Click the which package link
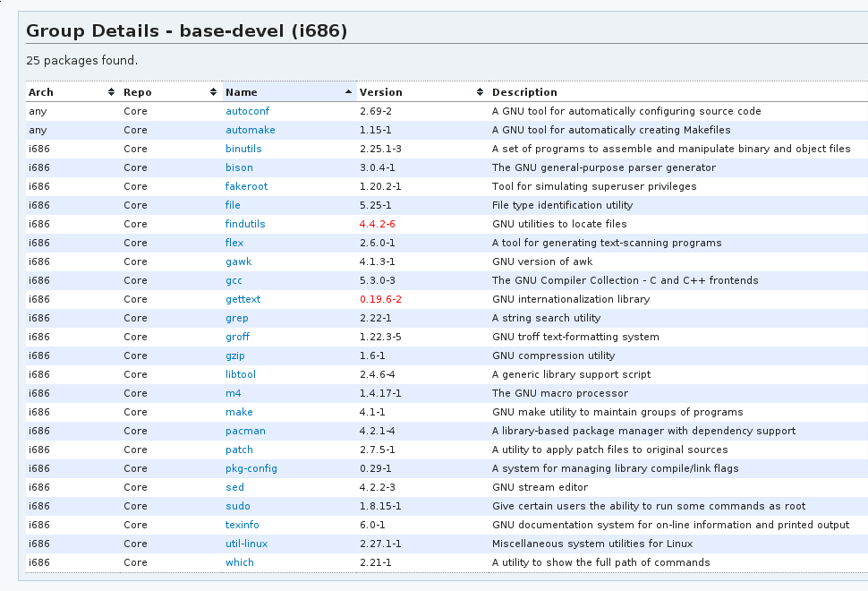Screen dimensions: 868x591 pyautogui.click(x=239, y=562)
